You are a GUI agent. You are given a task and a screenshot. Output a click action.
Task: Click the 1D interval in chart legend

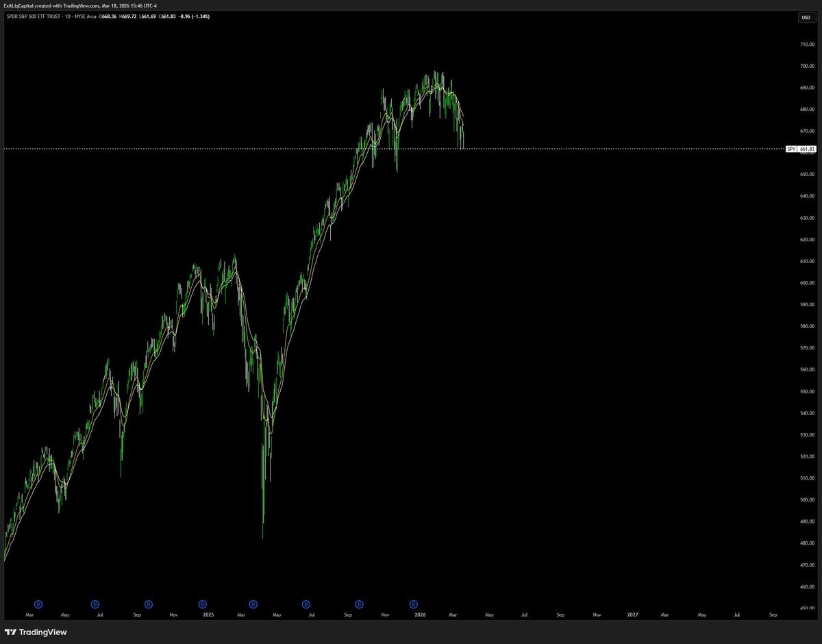(68, 16)
